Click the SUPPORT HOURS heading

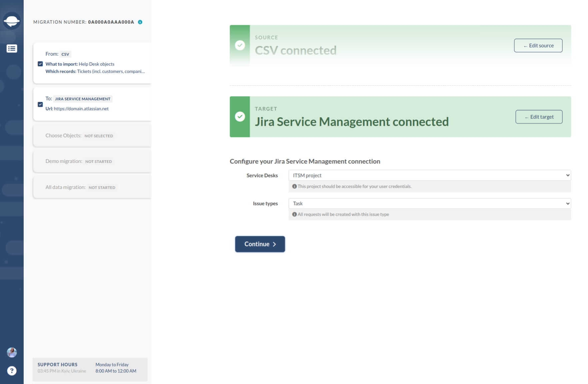point(57,364)
